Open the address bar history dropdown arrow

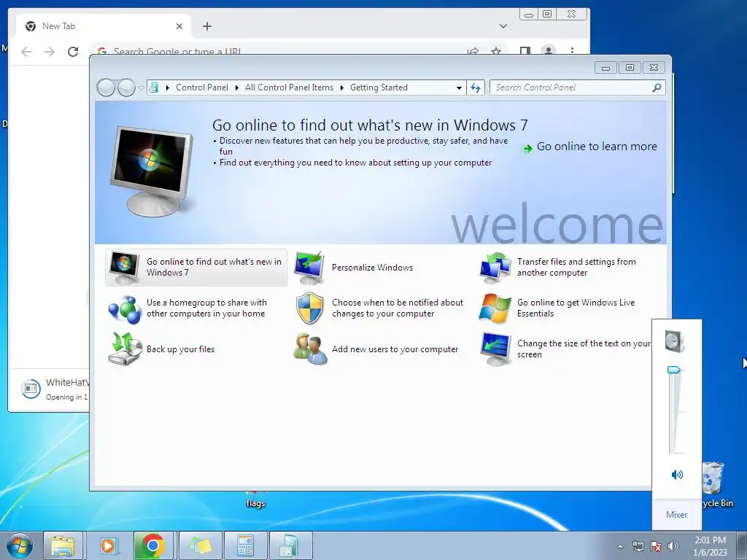(x=459, y=87)
